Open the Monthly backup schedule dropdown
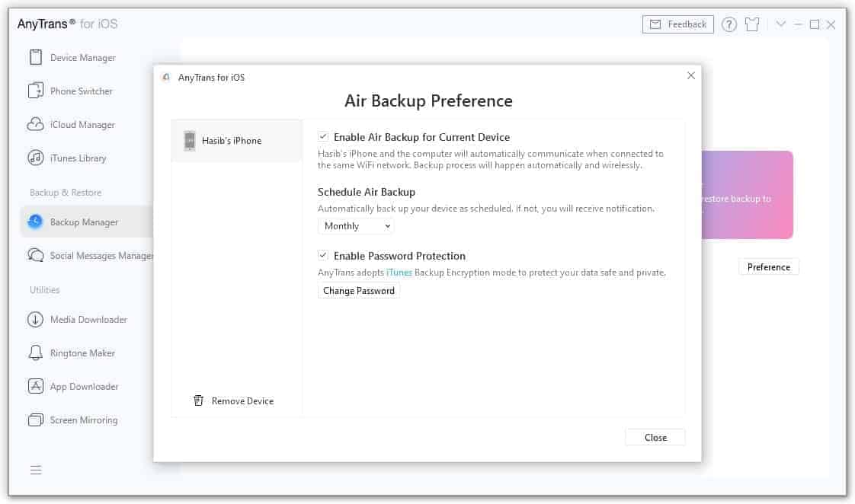855x504 pixels. 355,225
